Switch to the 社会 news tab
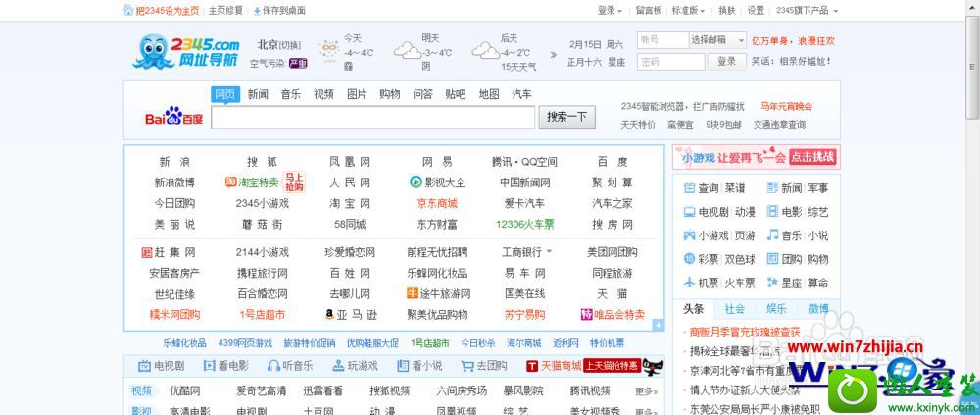The width and height of the screenshot is (980, 415). pos(735,309)
